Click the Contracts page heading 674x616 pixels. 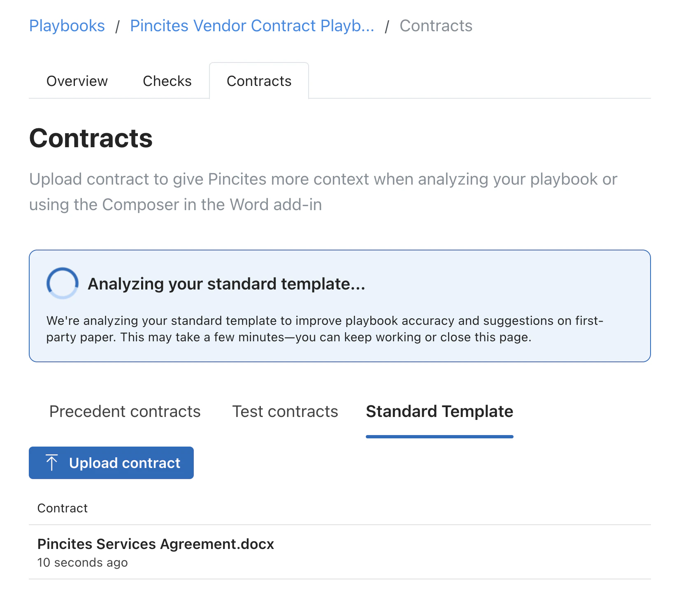[x=91, y=139]
